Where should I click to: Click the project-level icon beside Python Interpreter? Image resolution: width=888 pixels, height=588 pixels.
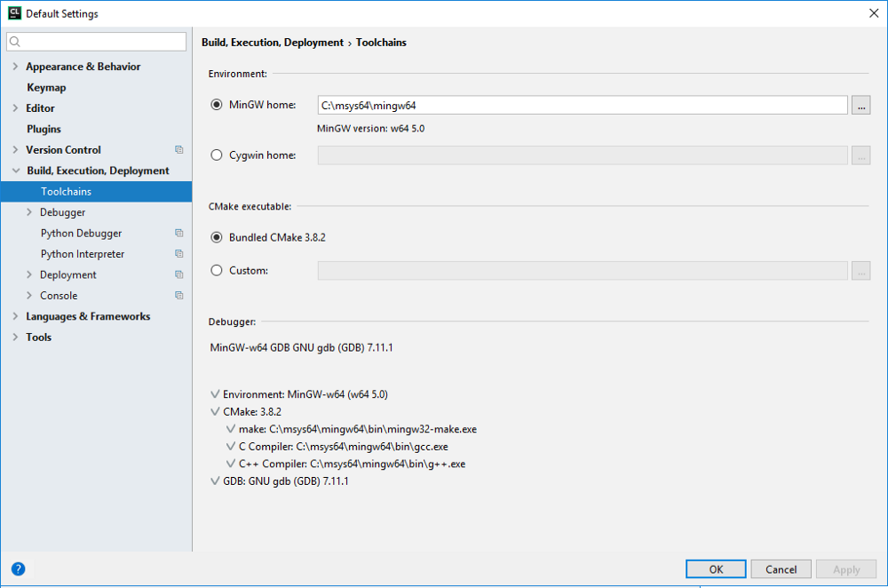point(178,254)
